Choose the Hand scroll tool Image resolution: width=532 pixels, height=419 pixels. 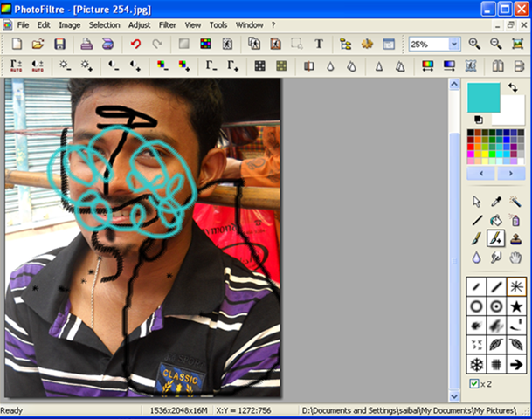click(x=516, y=258)
